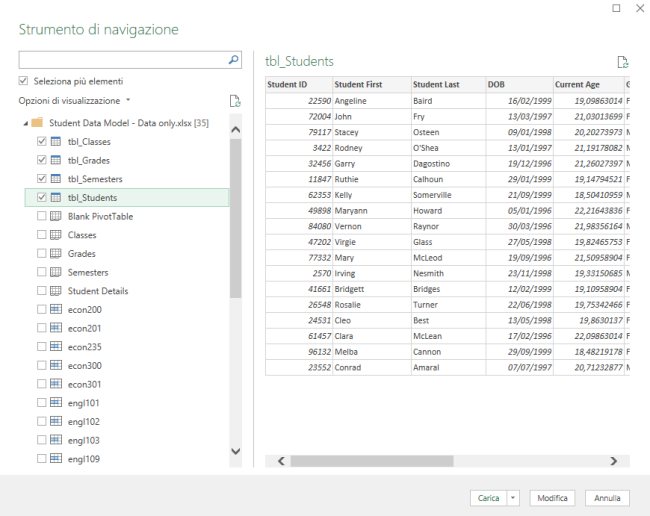Click the Blank PivotTable sheet icon
The width and height of the screenshot is (650, 516).
click(56, 216)
